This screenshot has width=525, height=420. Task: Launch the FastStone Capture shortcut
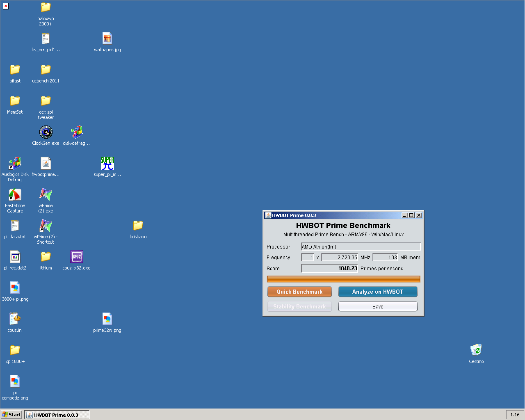(15, 194)
